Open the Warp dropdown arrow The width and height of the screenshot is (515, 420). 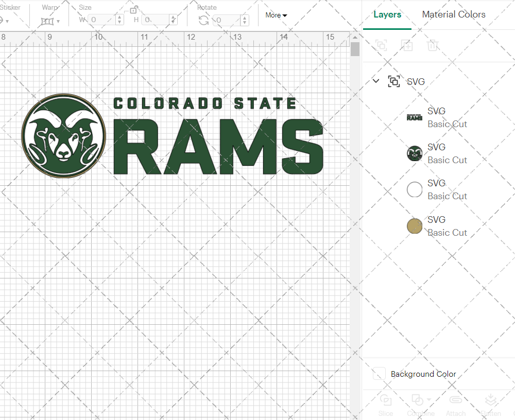[58, 21]
